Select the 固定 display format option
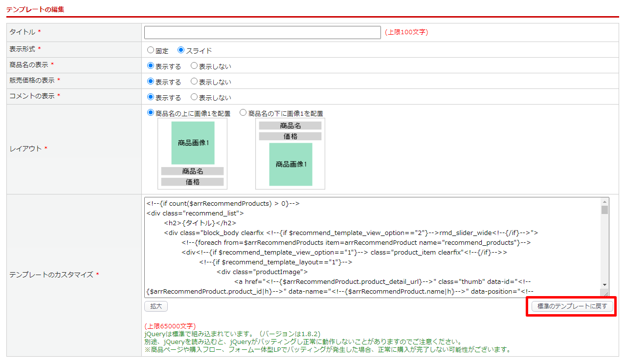Image resolution: width=625 pixels, height=364 pixels. tap(151, 50)
